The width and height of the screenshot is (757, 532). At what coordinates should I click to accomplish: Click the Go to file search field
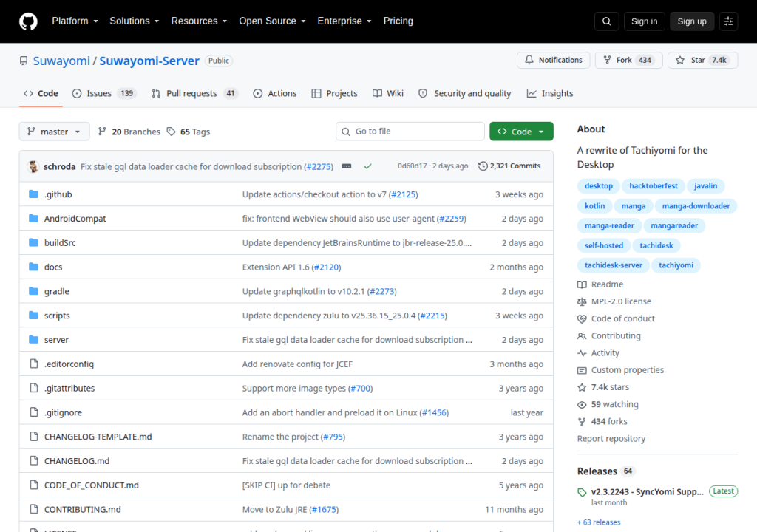(410, 132)
